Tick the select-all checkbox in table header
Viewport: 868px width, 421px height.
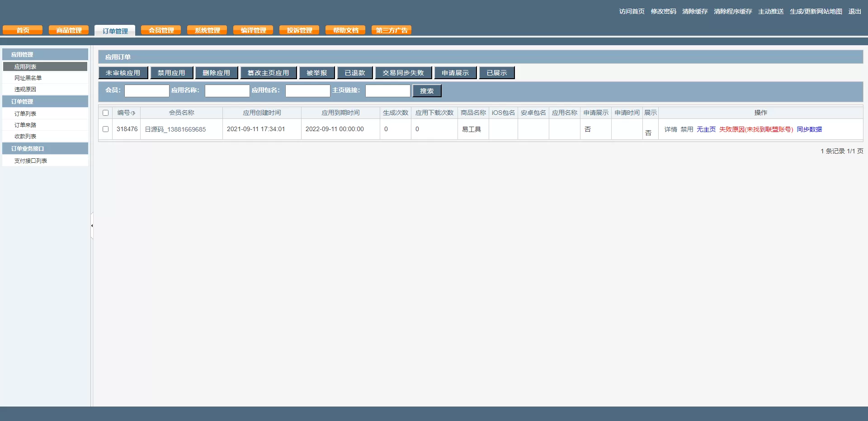click(105, 113)
